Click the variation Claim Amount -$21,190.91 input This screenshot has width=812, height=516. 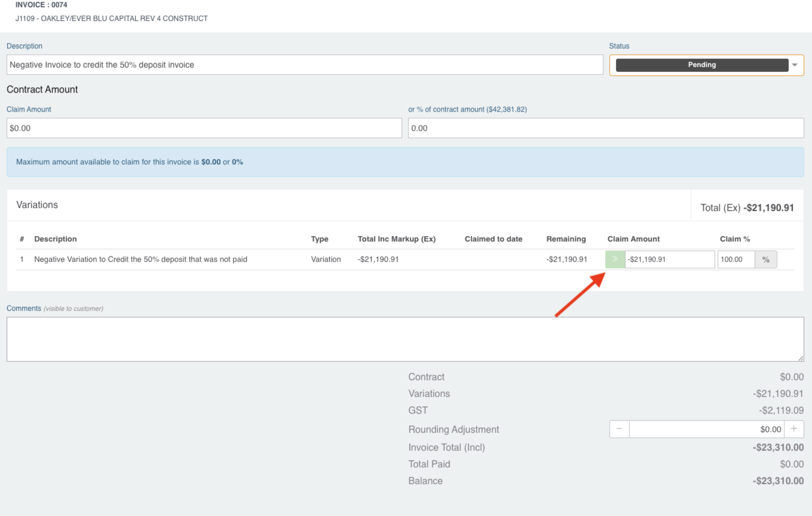[669, 259]
